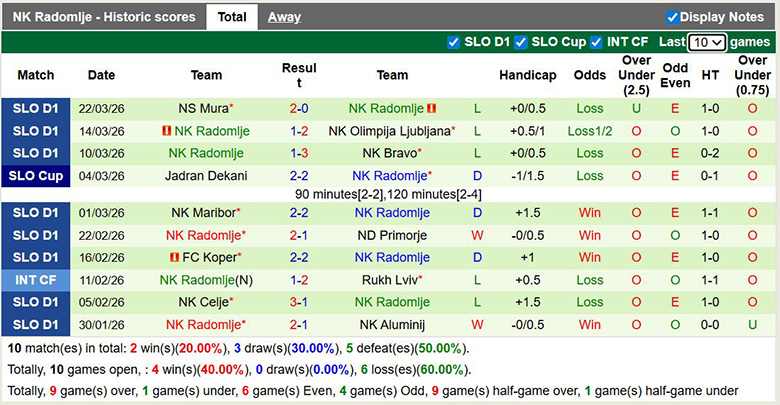
Task: Uncheck the SLO D1 filter checkbox
Action: click(x=454, y=42)
